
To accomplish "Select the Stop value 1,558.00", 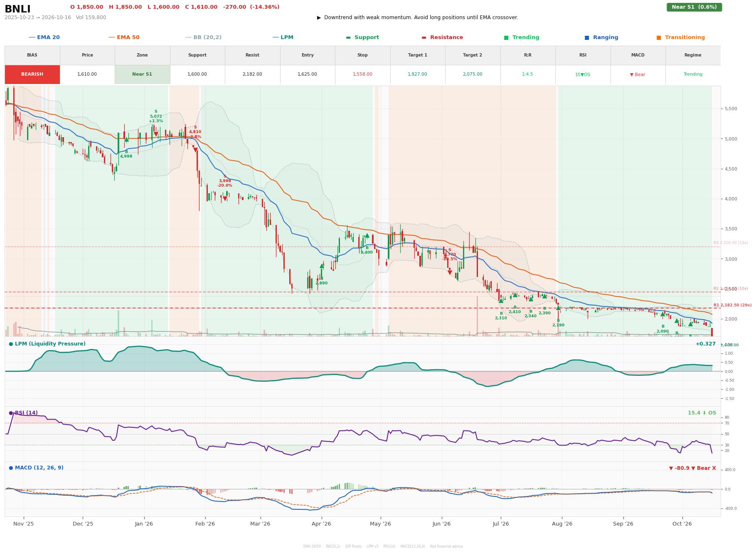I will (x=362, y=74).
